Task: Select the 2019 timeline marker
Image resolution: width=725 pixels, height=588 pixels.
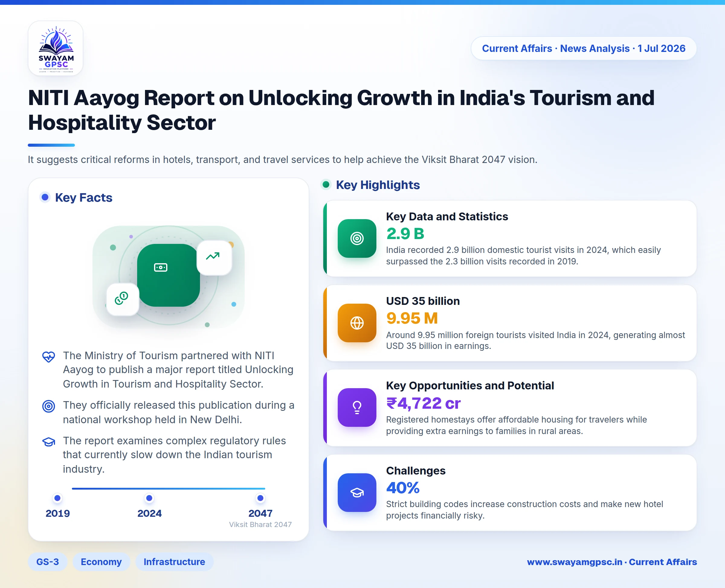Action: coord(58,498)
